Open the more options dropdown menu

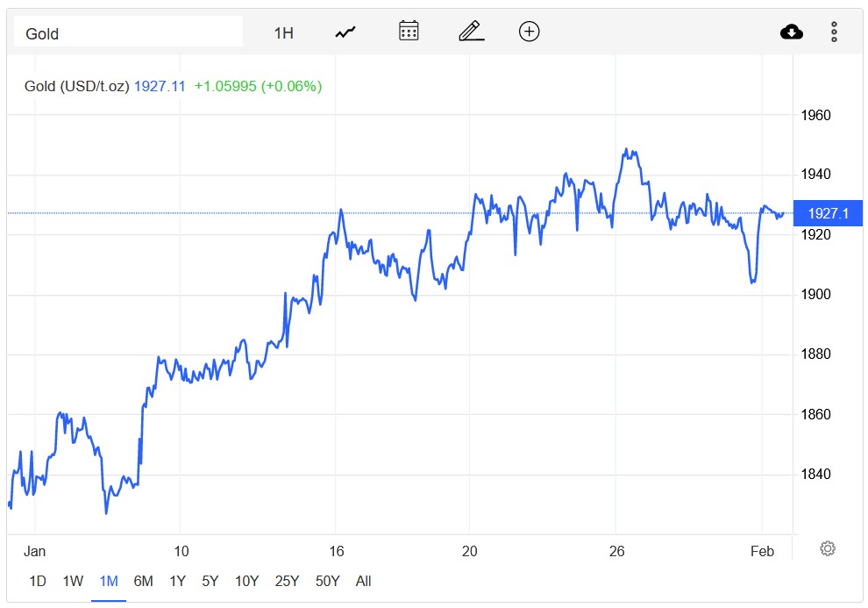tap(834, 31)
